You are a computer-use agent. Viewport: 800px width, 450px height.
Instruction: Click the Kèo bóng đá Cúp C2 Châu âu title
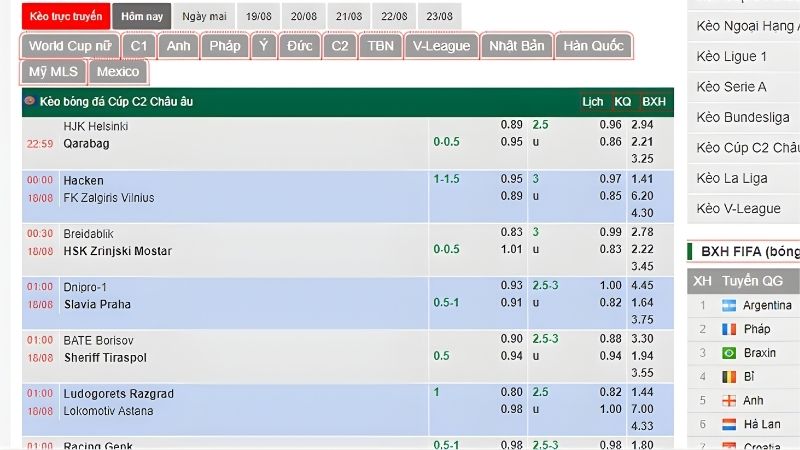pos(116,102)
